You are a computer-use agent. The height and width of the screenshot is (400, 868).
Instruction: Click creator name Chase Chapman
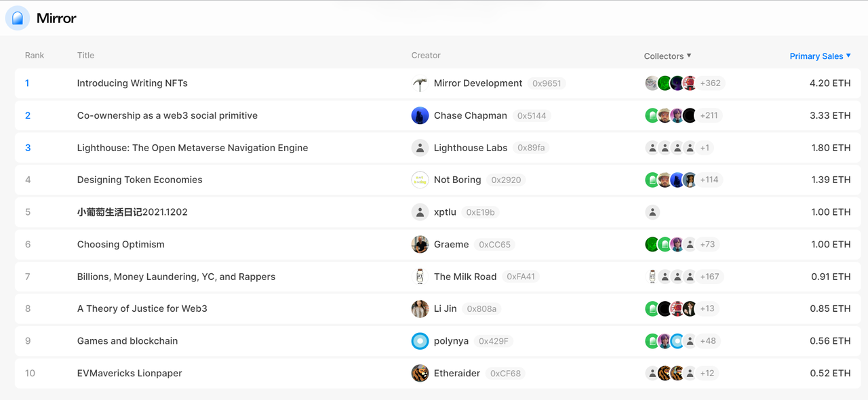coord(471,115)
